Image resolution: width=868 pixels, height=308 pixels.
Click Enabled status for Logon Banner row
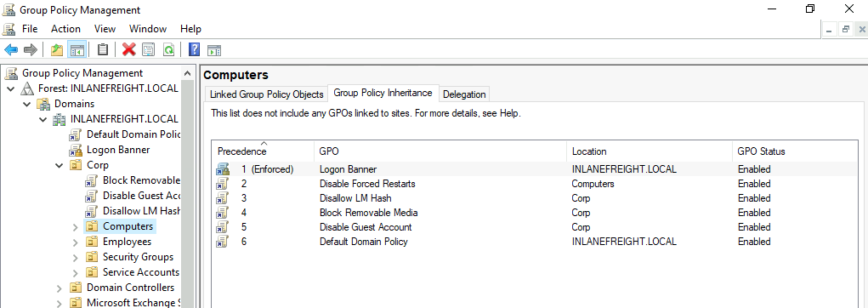754,169
